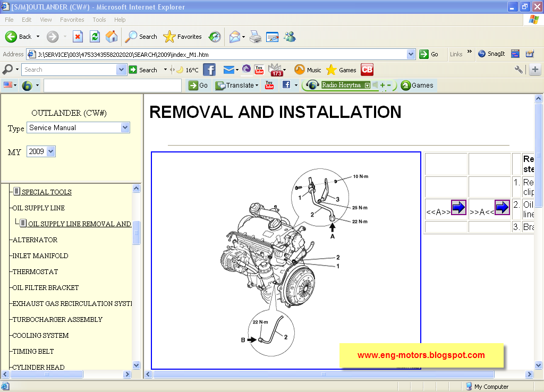Screen dimensions: 544x392
Task: Click the blue arrow next to <<A>>
Action: click(458, 208)
